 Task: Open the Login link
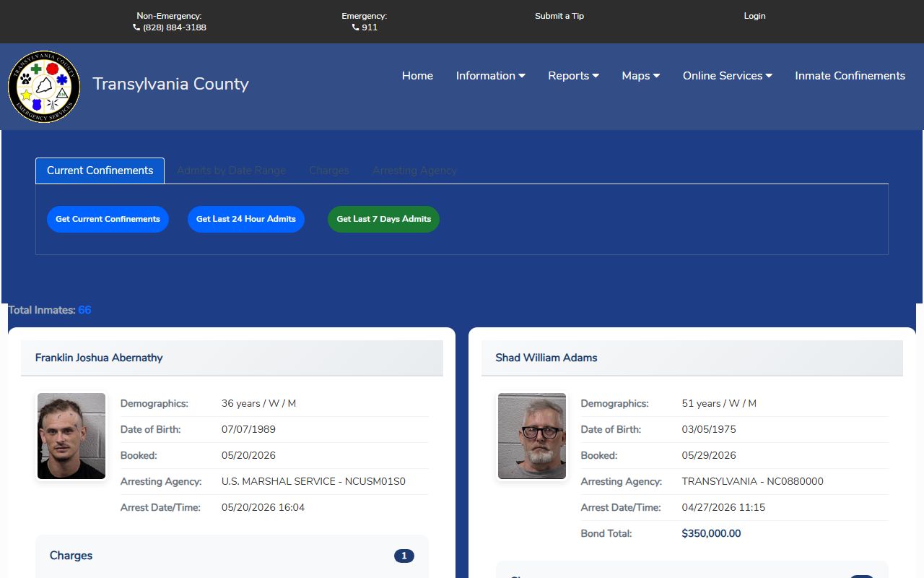pos(754,16)
